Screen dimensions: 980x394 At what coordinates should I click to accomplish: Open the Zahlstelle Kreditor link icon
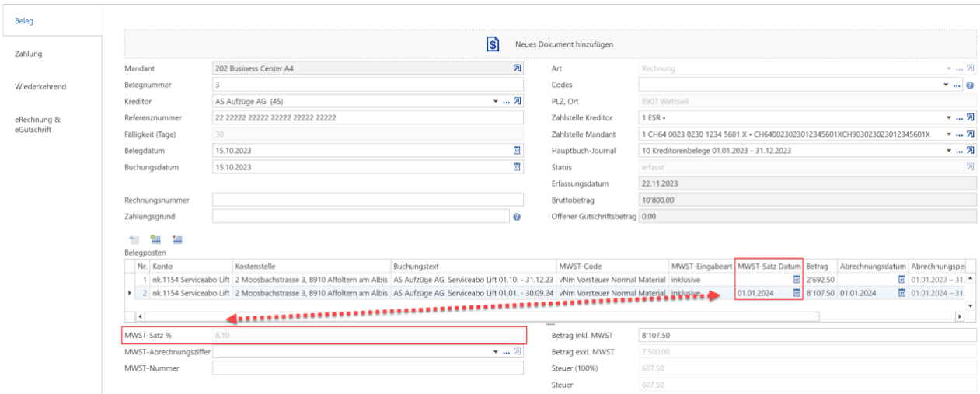pyautogui.click(x=970, y=117)
